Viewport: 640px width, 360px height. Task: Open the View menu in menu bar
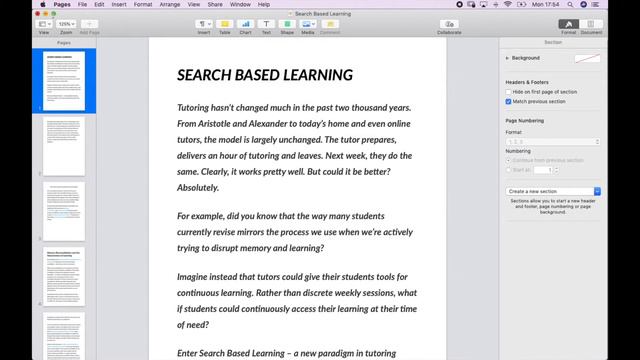coord(194,4)
